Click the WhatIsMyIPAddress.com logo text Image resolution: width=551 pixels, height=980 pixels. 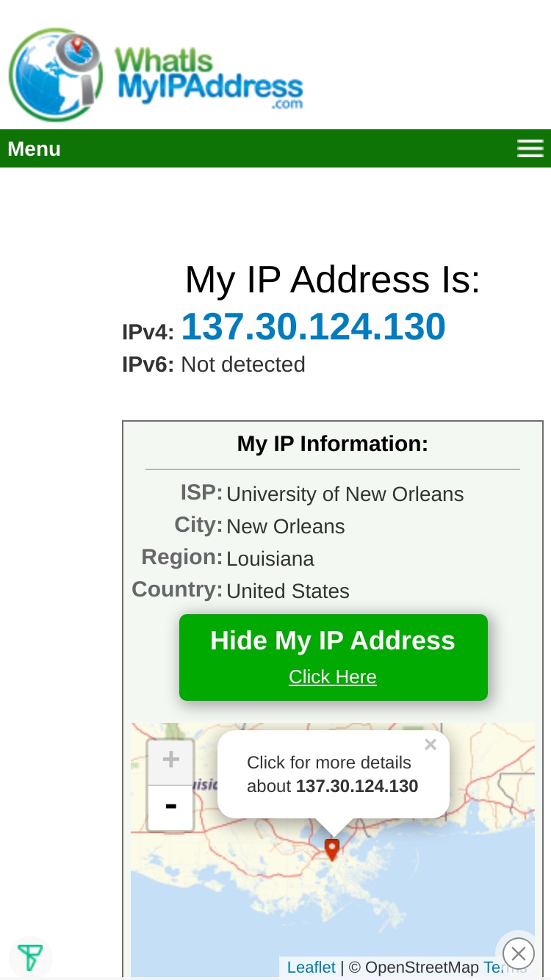point(209,77)
